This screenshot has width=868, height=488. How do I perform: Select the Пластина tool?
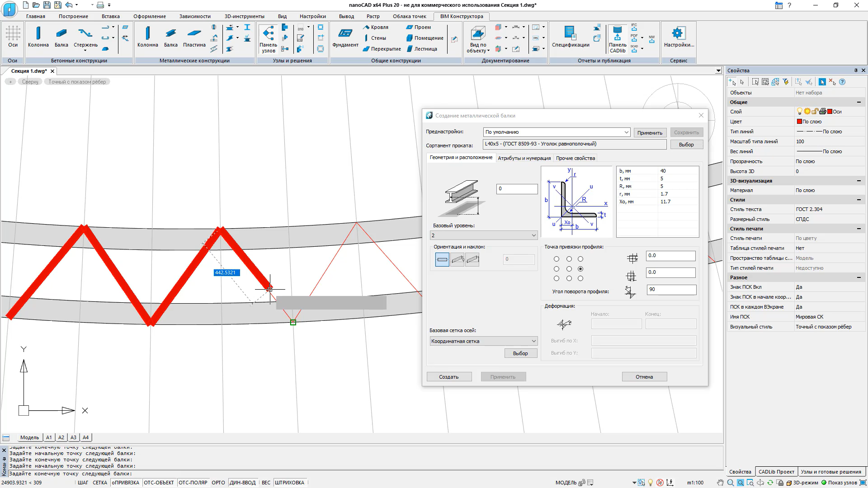[x=194, y=34]
